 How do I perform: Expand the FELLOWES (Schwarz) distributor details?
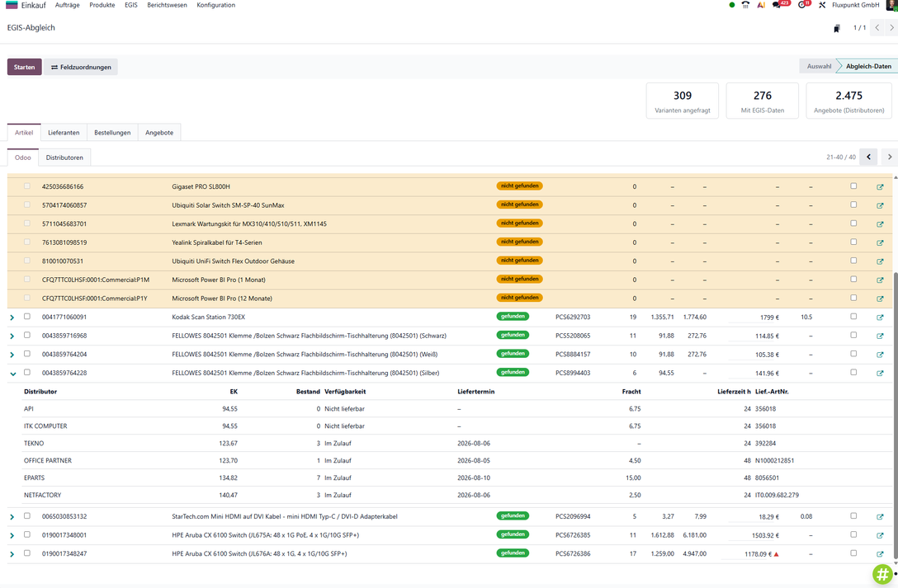coord(12,336)
